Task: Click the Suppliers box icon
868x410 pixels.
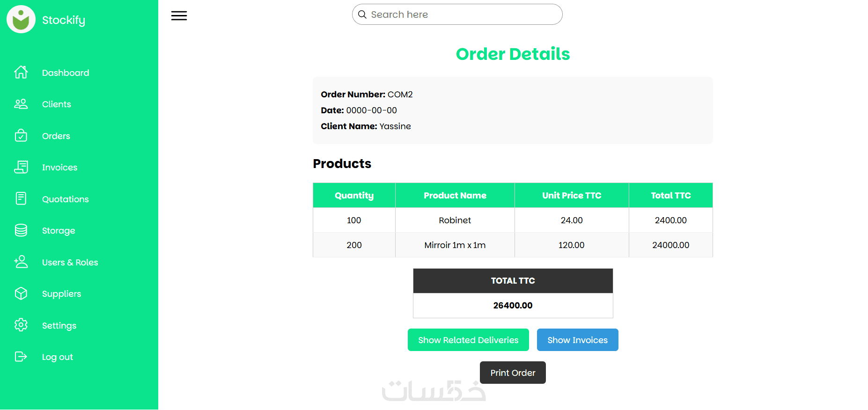Action: pos(21,293)
